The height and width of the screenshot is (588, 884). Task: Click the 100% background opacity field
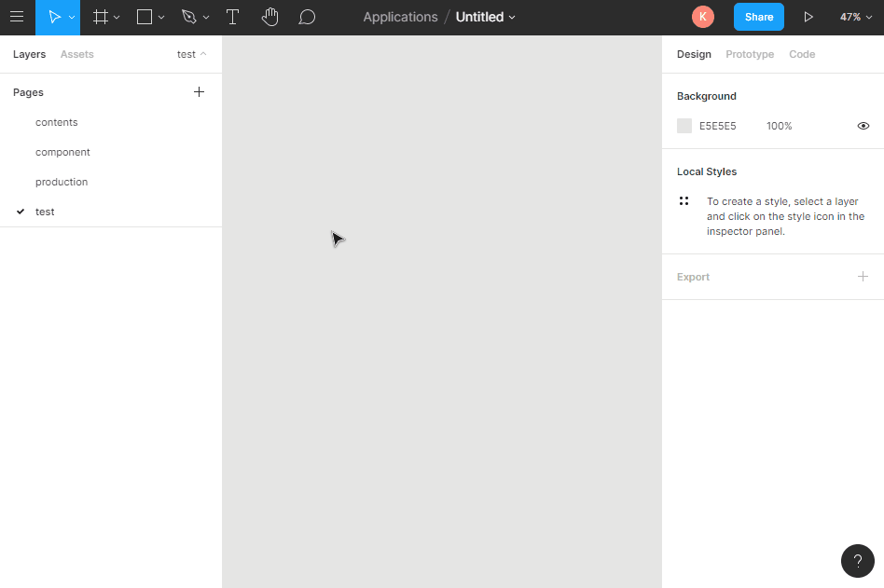[780, 126]
